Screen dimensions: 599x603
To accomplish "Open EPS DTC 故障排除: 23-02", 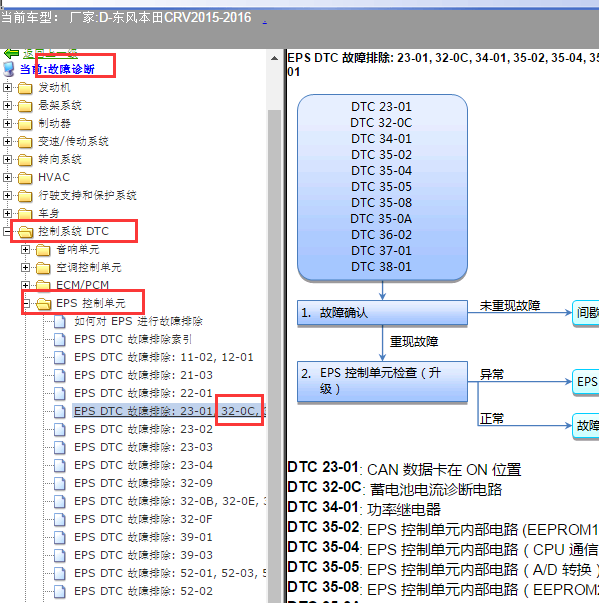I will pos(143,429).
